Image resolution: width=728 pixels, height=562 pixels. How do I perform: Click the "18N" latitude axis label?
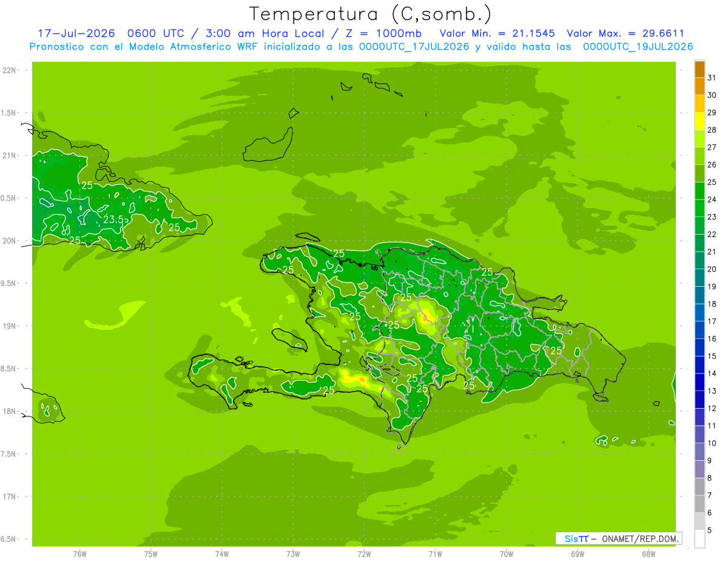pos(9,411)
